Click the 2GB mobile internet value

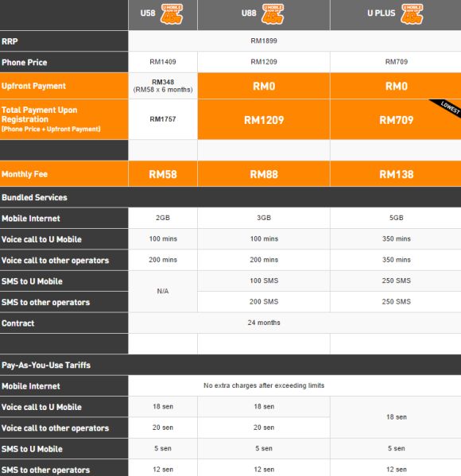click(x=163, y=218)
